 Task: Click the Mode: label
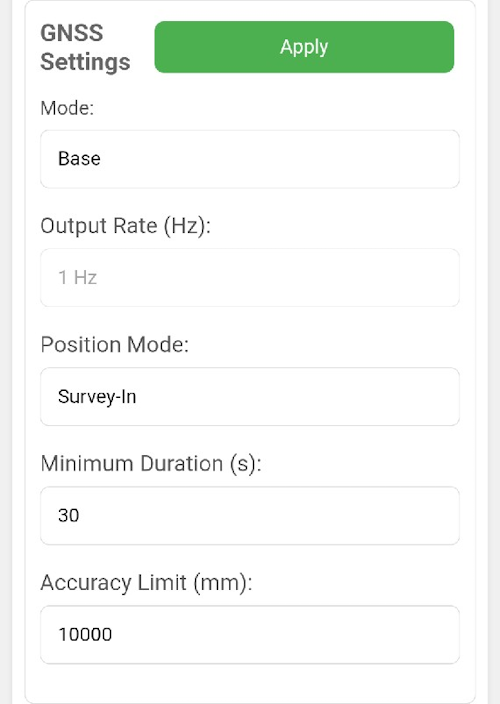67,108
